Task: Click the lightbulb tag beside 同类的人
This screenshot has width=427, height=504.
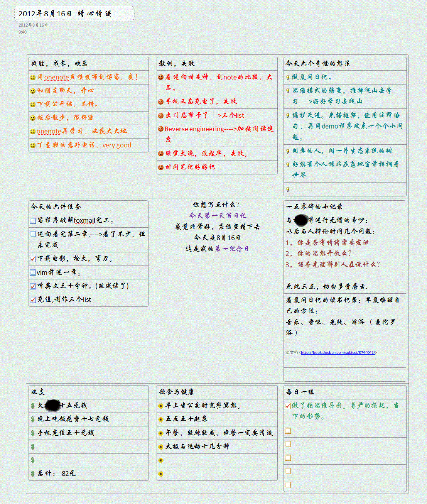Action: [288, 151]
